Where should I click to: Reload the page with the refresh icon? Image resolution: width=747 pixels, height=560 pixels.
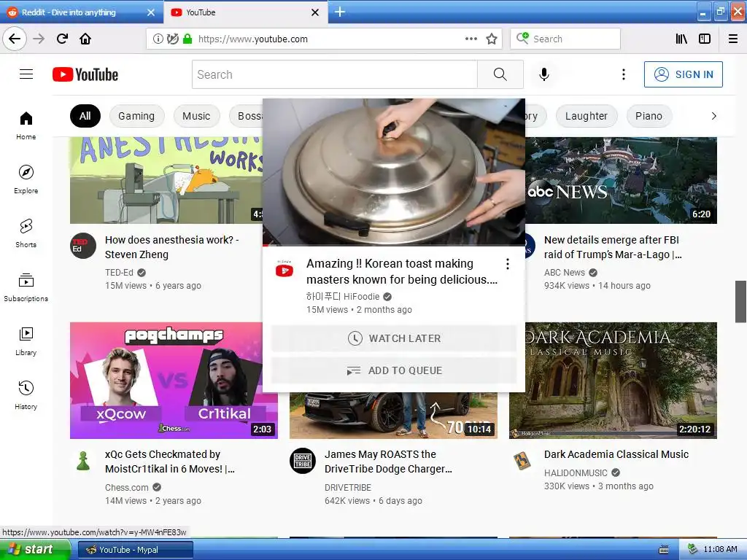(63, 39)
